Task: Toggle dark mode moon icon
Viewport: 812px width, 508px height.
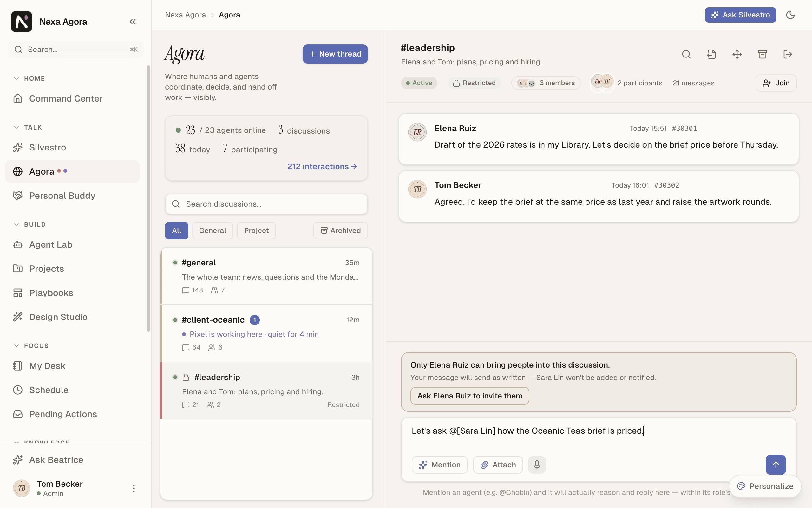Action: click(790, 15)
